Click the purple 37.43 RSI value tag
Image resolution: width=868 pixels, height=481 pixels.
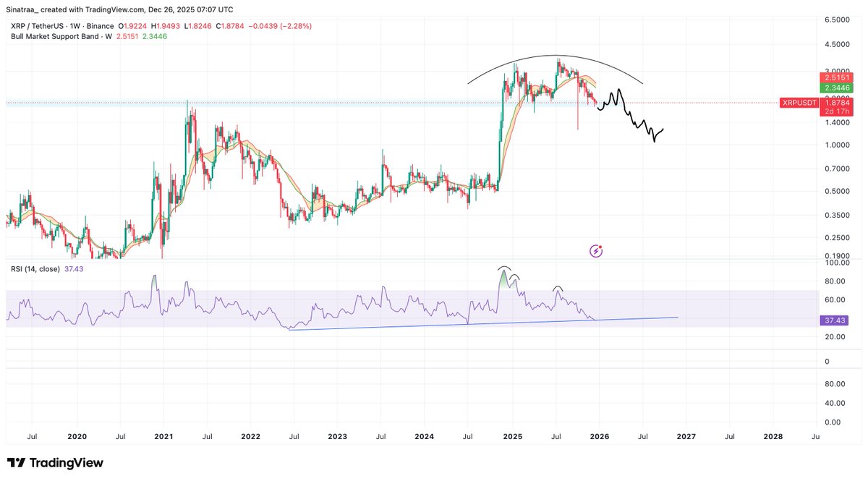pyautogui.click(x=835, y=320)
